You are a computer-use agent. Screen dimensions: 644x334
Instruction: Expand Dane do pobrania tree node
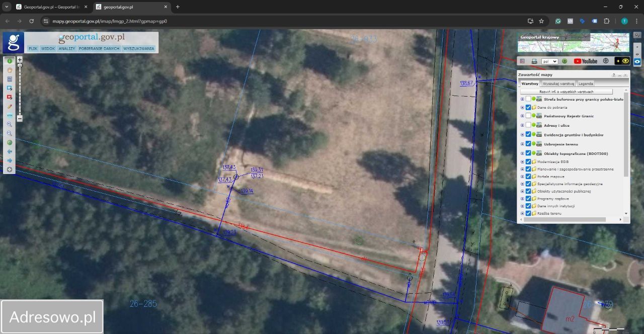point(522,107)
